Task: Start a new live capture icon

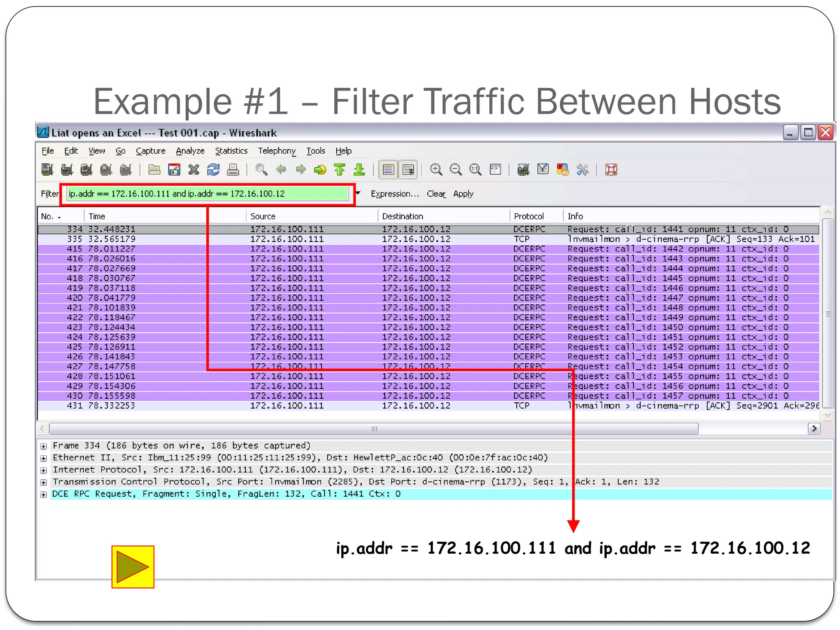Action: pos(87,169)
